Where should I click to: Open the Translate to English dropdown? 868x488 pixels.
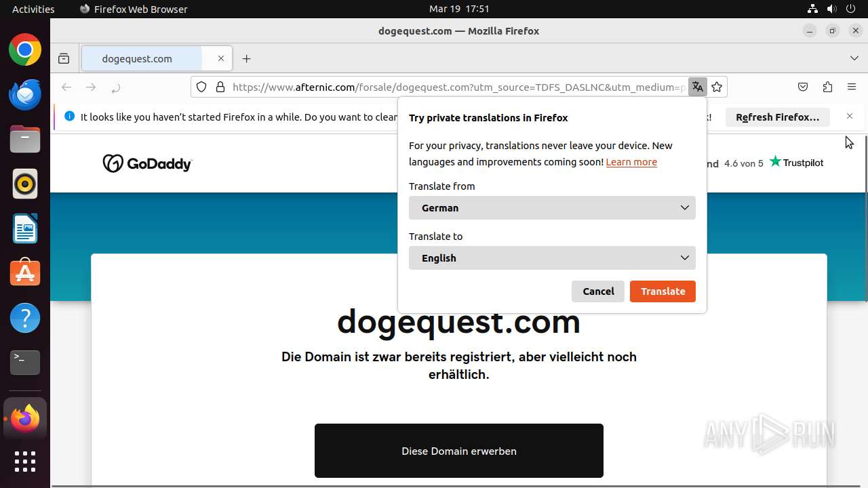tap(552, 258)
